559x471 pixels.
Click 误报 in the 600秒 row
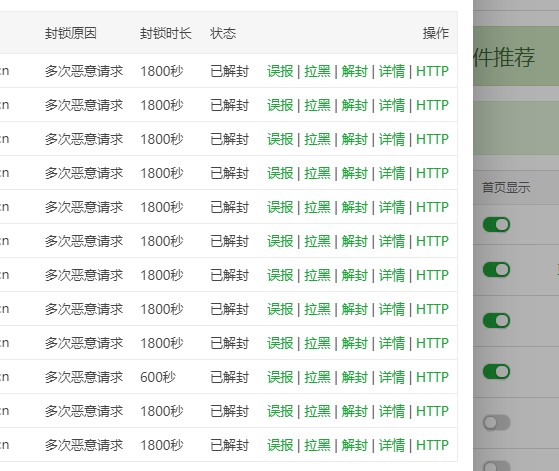pos(280,377)
